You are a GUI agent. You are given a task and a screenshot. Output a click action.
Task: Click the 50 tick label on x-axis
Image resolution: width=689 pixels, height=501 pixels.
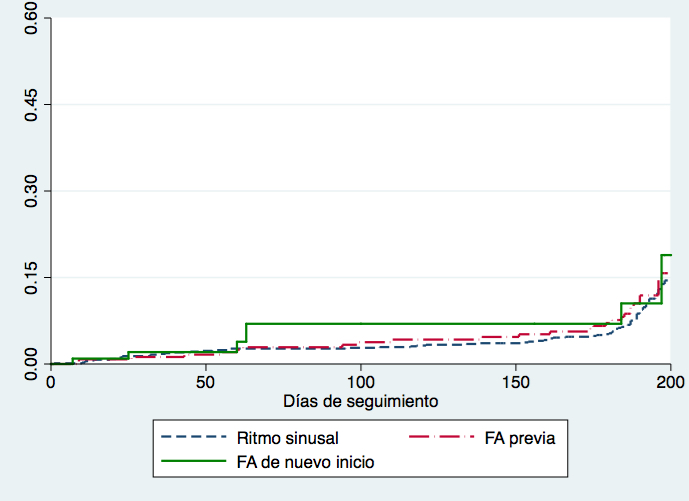point(206,381)
